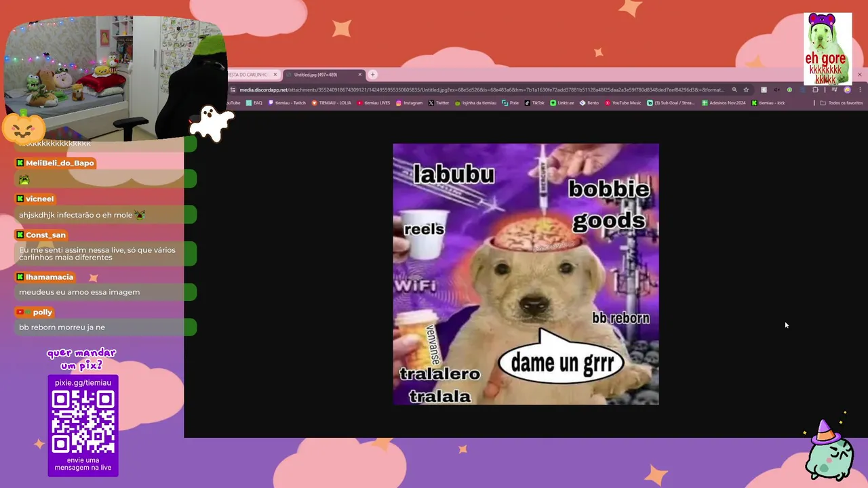Viewport: 868px width, 488px height.
Task: Open the (3) Sub Goal / Stream bookmark
Action: (671, 103)
